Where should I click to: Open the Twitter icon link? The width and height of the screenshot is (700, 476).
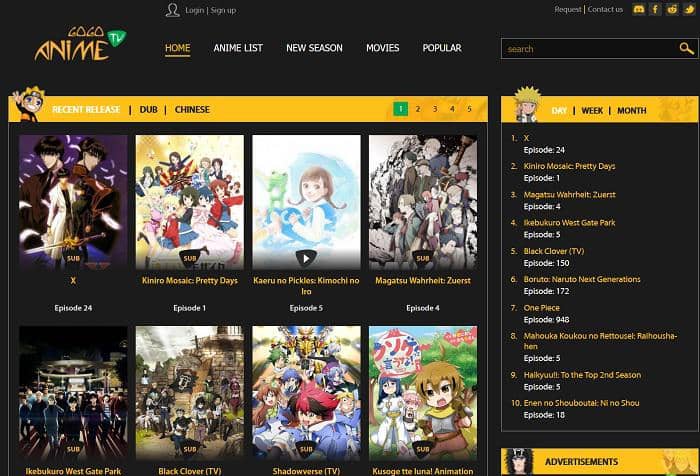click(x=689, y=9)
